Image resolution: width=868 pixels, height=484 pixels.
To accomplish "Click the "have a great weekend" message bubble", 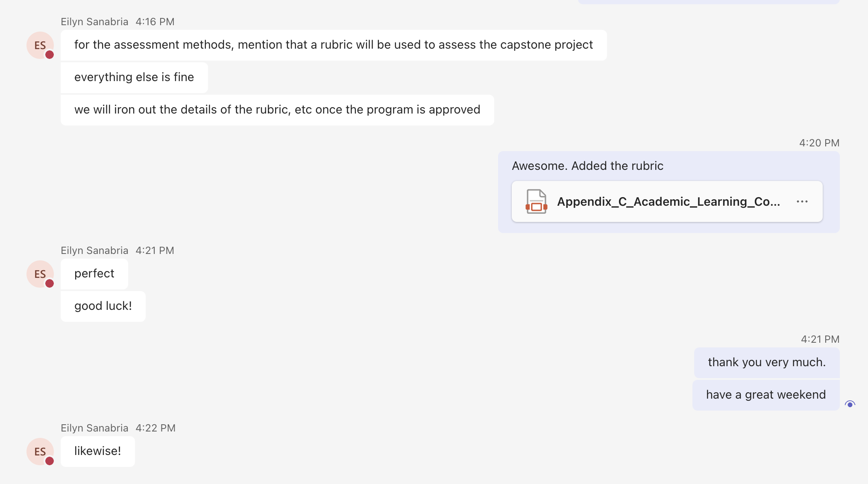I will pyautogui.click(x=765, y=395).
